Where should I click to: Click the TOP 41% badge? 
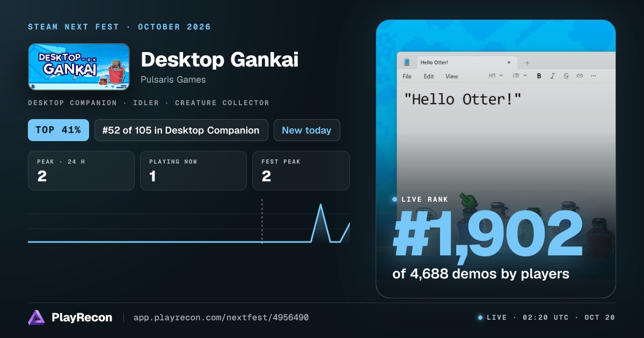coord(58,130)
